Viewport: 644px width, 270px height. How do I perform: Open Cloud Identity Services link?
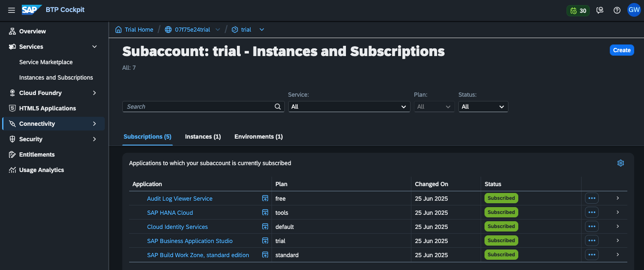[177, 227]
